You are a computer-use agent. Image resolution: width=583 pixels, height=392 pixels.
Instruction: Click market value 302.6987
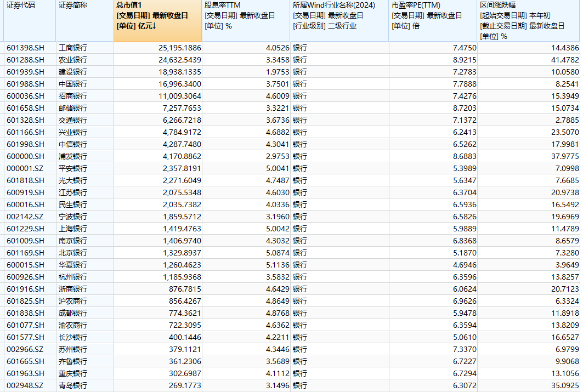click(185, 374)
